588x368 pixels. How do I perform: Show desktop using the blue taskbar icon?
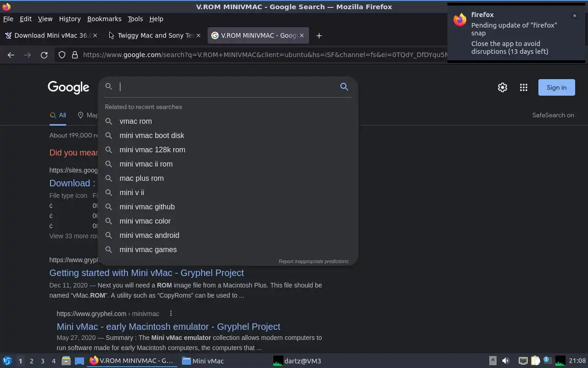[79, 361]
